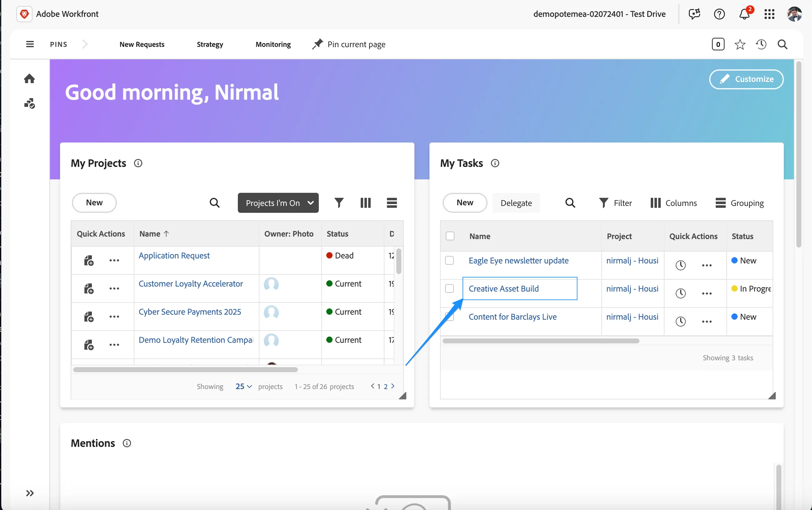Open the apps grid switcher
This screenshot has height=510, width=812.
(769, 14)
